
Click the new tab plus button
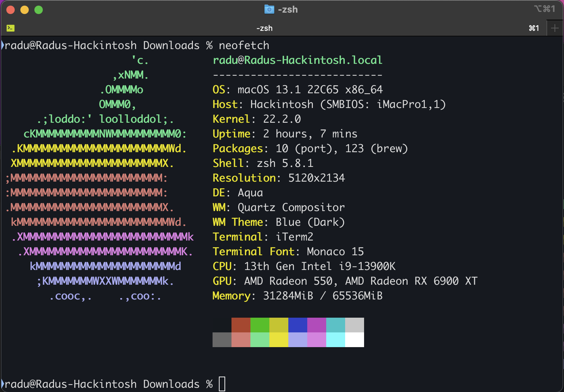(x=555, y=28)
